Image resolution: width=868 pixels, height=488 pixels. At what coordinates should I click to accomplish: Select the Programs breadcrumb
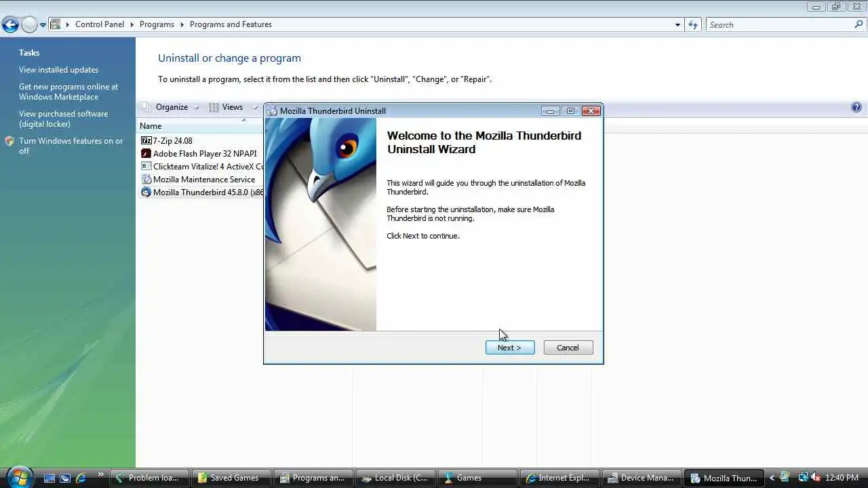coord(157,24)
